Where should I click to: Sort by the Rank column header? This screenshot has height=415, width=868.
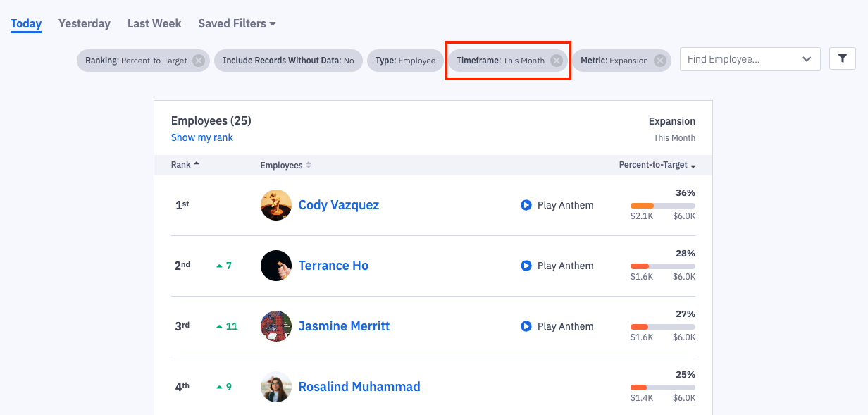[x=185, y=165]
